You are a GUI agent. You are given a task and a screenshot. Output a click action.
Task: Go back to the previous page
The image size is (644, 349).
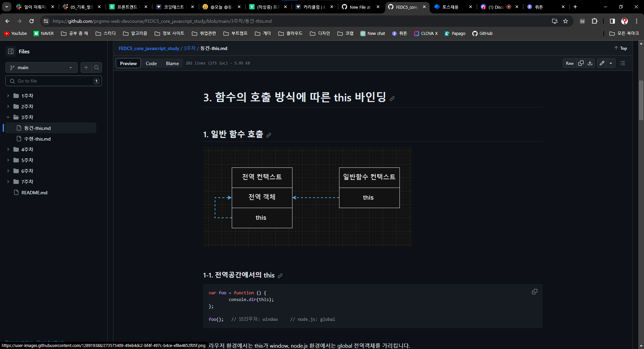[x=7, y=21]
